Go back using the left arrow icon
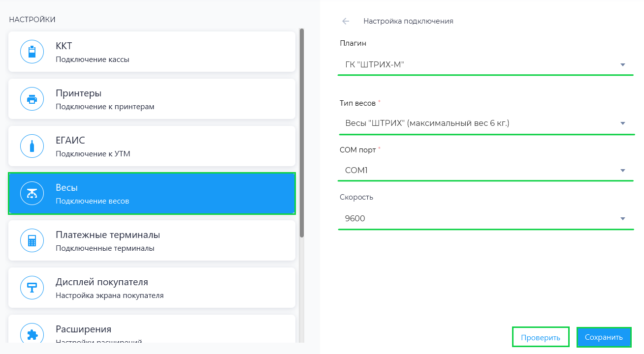 (x=346, y=21)
